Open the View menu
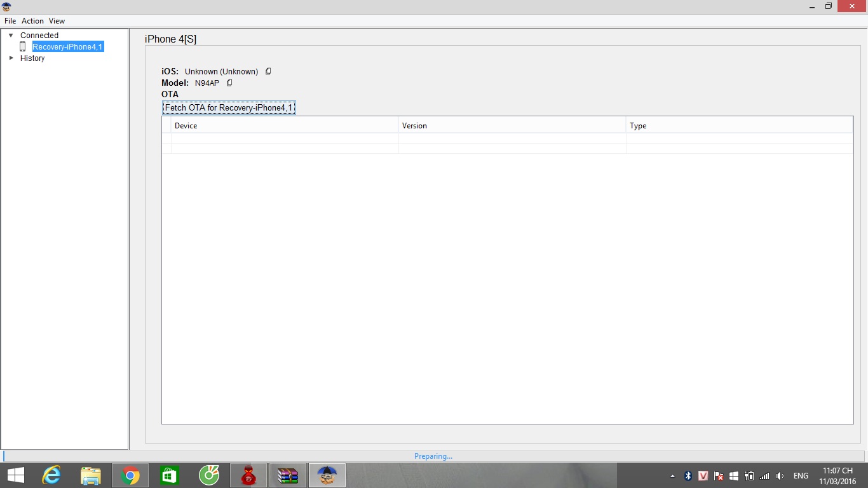Viewport: 868px width, 488px height. point(57,21)
